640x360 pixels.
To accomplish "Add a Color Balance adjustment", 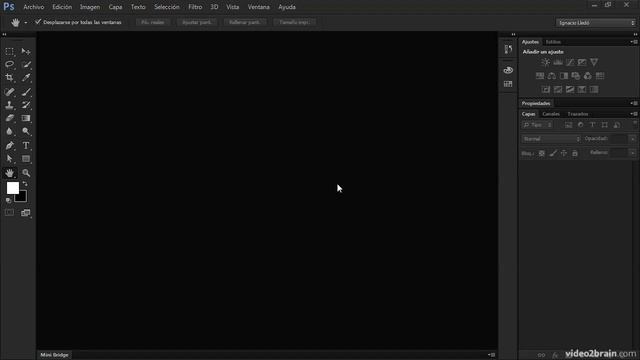I will click(551, 76).
